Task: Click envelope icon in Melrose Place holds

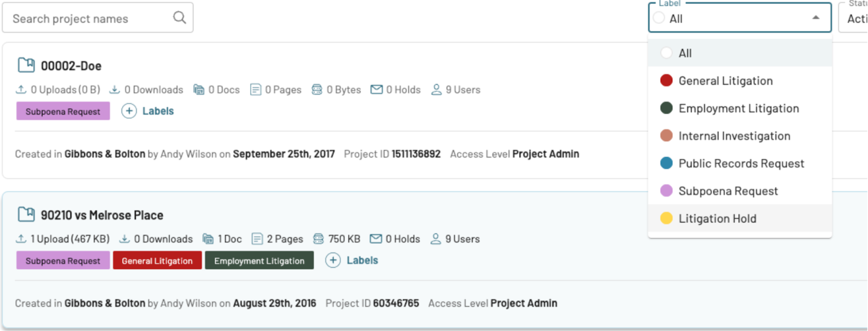Action: pos(376,239)
